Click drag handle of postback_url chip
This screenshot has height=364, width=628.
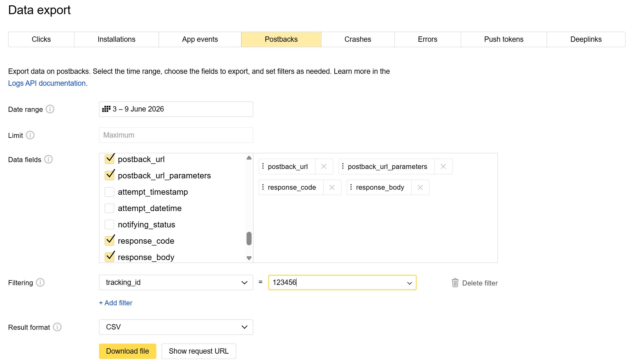point(263,166)
